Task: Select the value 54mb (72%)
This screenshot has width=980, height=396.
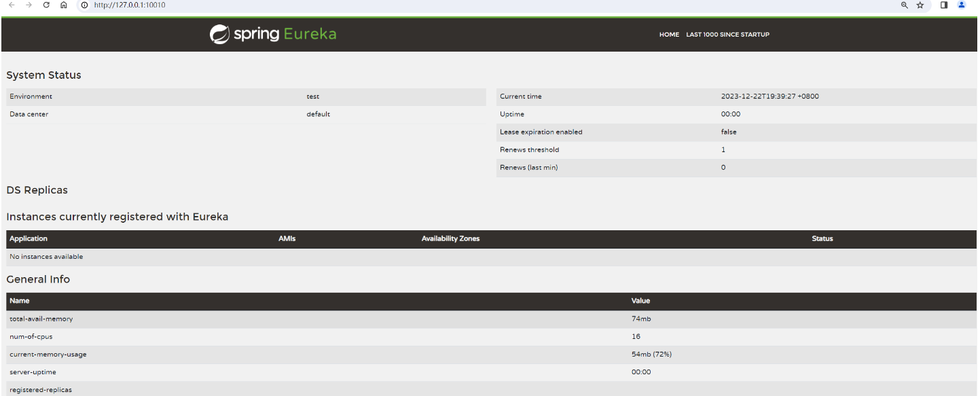Action: [651, 354]
